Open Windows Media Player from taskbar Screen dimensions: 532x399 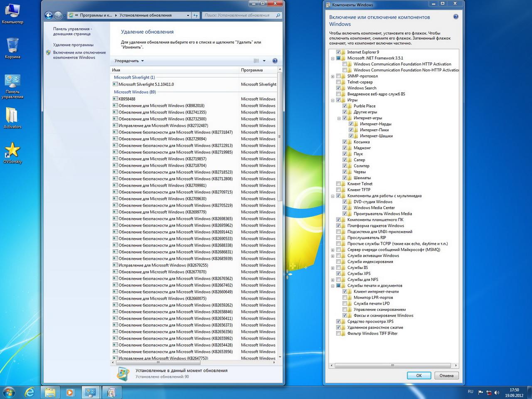(70, 392)
